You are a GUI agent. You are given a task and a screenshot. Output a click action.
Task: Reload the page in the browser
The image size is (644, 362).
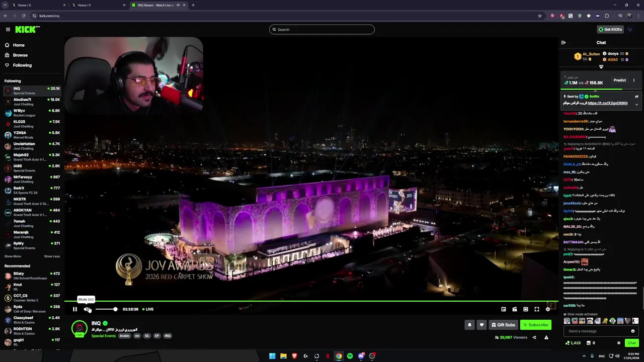(23, 16)
